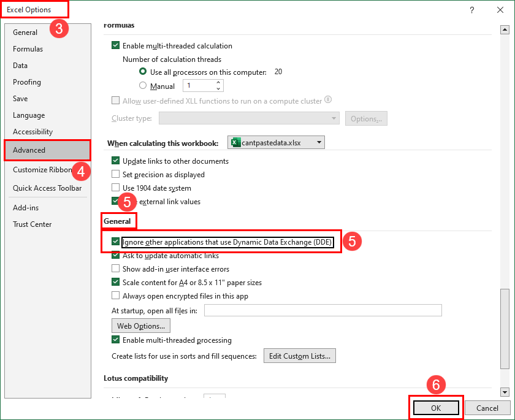Screen dimensions: 515x420
Task: Uncheck Enable multi-threaded processing
Action: [115, 340]
